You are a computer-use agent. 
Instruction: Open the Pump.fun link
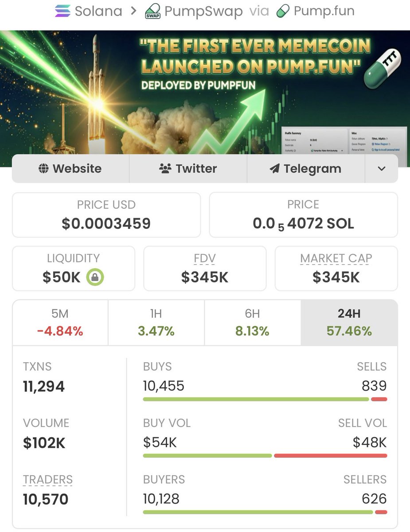point(315,11)
